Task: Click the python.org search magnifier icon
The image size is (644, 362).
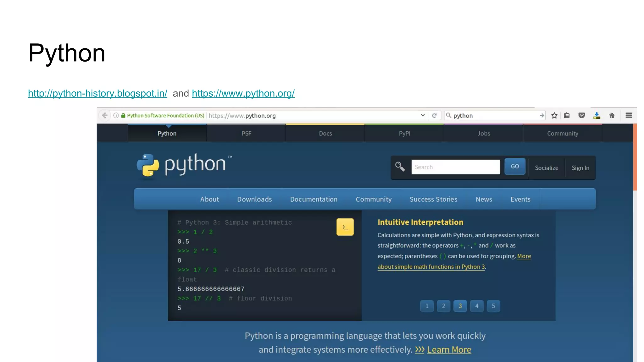Action: point(400,167)
